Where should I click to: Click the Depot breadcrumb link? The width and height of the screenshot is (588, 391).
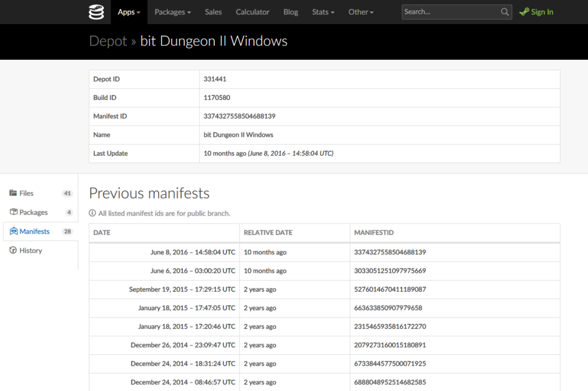[108, 41]
